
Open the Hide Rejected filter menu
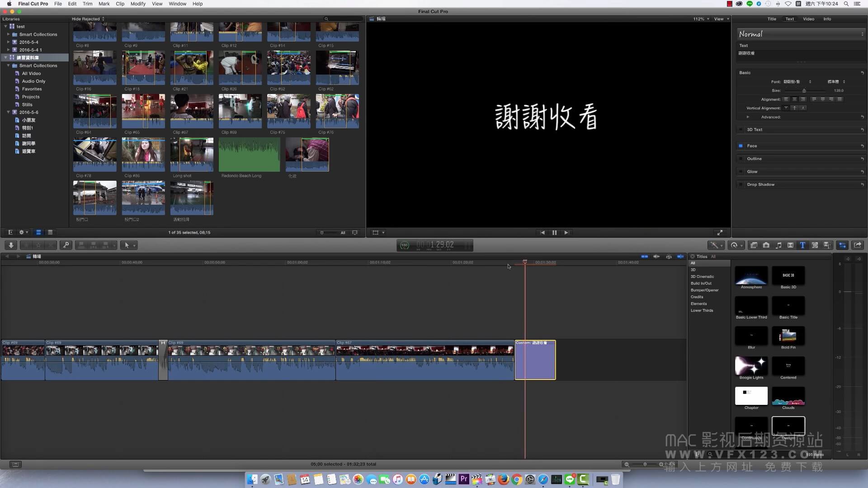tap(88, 19)
